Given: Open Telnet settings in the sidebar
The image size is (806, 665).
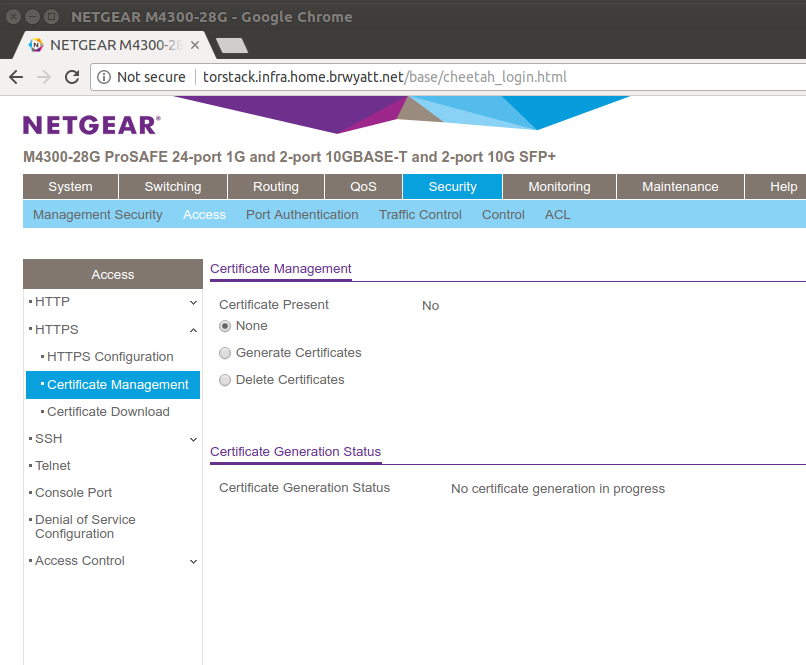Looking at the screenshot, I should coord(52,466).
